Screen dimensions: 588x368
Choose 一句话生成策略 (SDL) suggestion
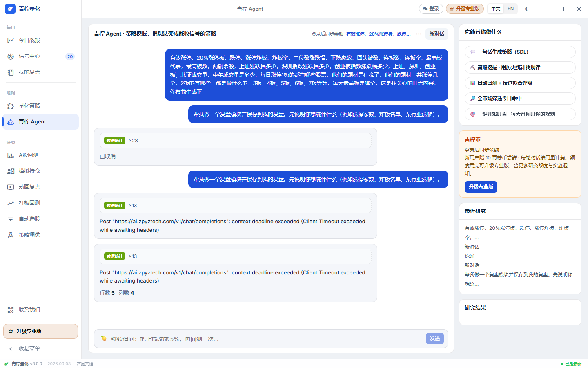tap(520, 52)
